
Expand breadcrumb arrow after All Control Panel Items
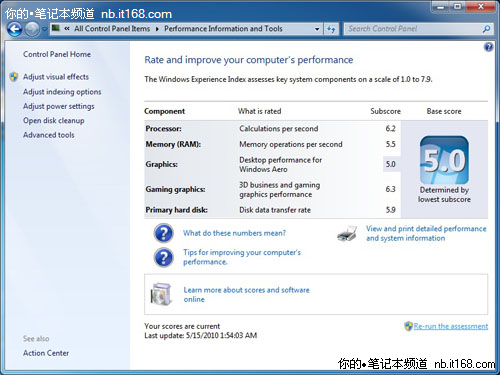tap(157, 29)
